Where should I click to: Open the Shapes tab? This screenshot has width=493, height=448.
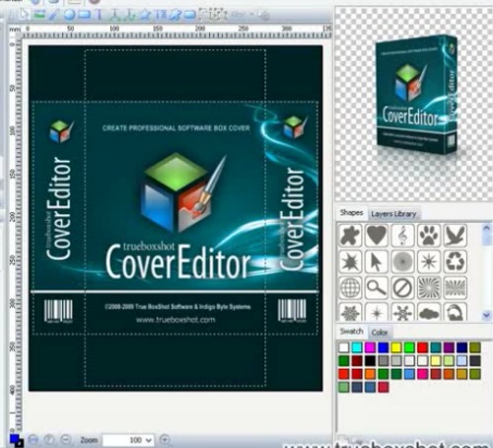(x=351, y=213)
